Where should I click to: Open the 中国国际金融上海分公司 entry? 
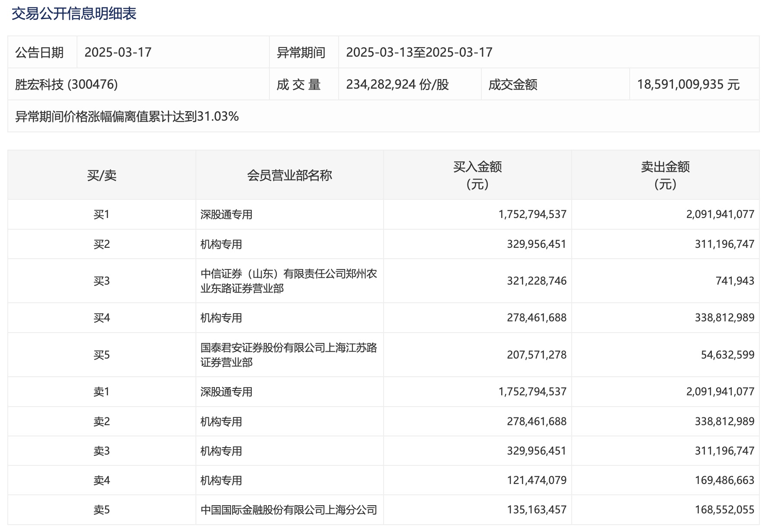click(x=288, y=510)
